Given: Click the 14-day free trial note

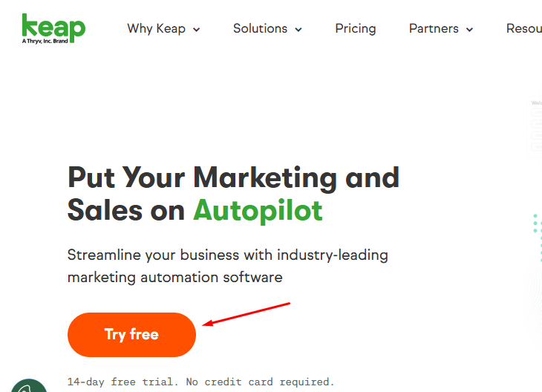Looking at the screenshot, I should 200,382.
